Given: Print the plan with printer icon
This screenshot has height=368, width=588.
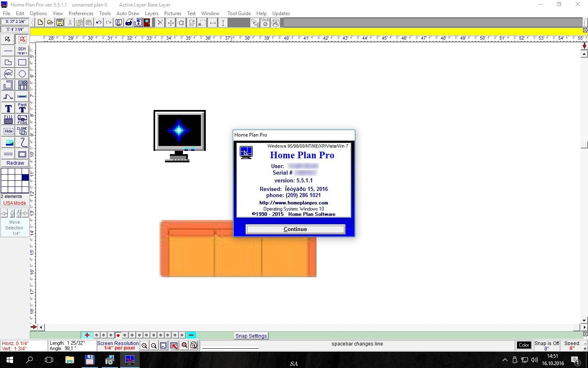Looking at the screenshot, I should (x=128, y=22).
